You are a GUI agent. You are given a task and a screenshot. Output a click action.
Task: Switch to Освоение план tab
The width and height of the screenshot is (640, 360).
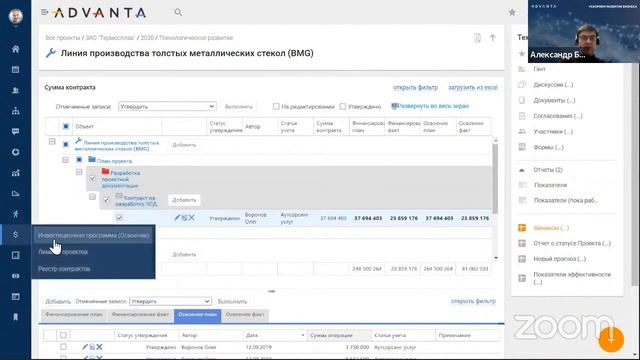[x=198, y=315]
